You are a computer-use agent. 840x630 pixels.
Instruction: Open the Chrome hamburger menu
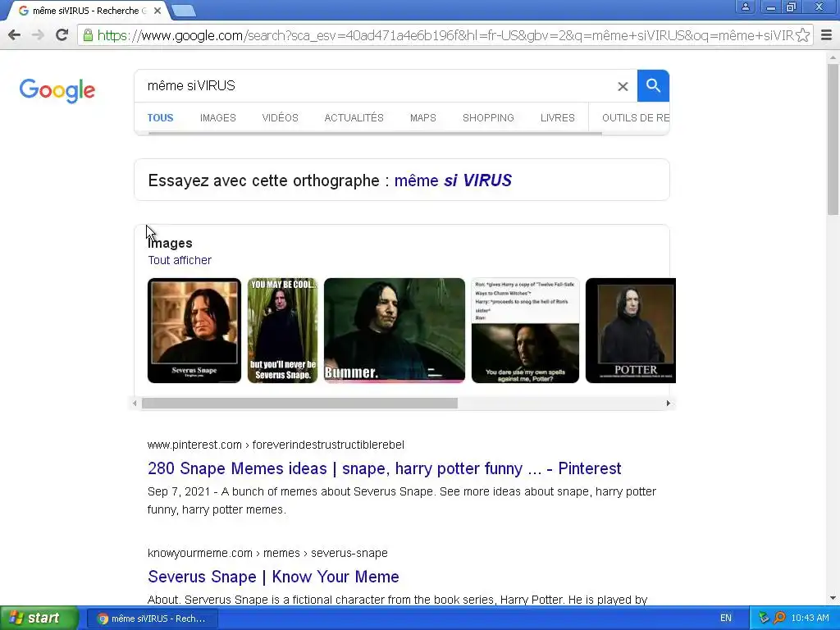[x=827, y=35]
